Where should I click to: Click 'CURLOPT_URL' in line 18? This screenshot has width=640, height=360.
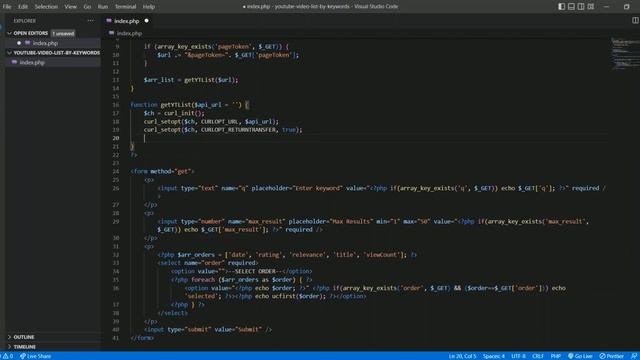[x=219, y=122]
